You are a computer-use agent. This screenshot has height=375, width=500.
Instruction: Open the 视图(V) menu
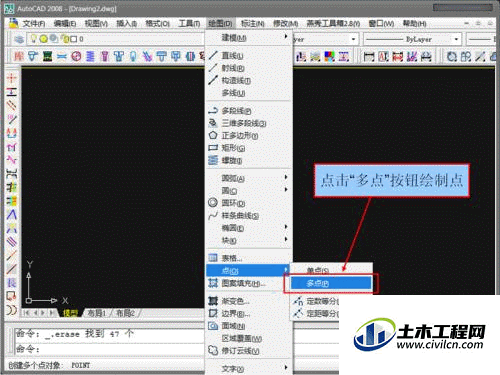pos(96,24)
